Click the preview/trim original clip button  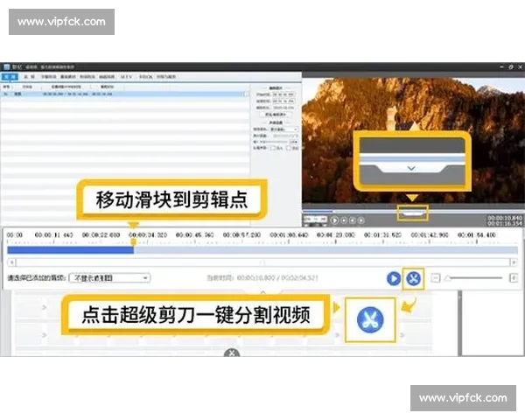tap(276, 115)
